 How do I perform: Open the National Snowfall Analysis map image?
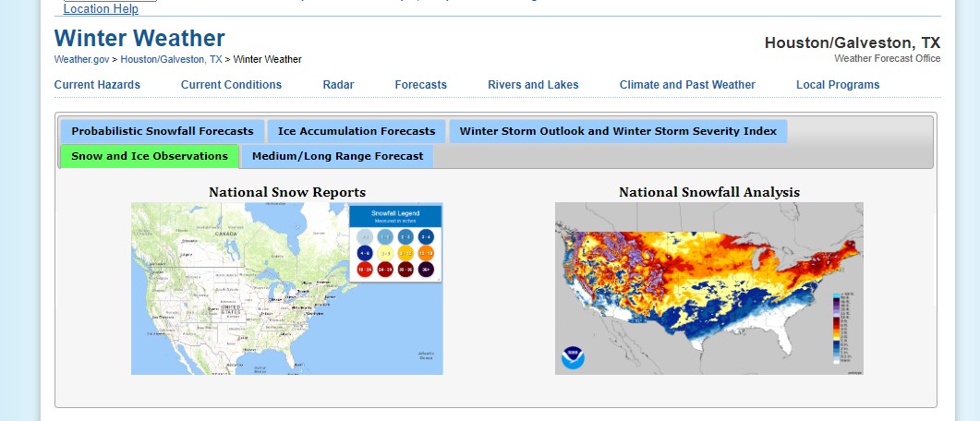click(708, 288)
